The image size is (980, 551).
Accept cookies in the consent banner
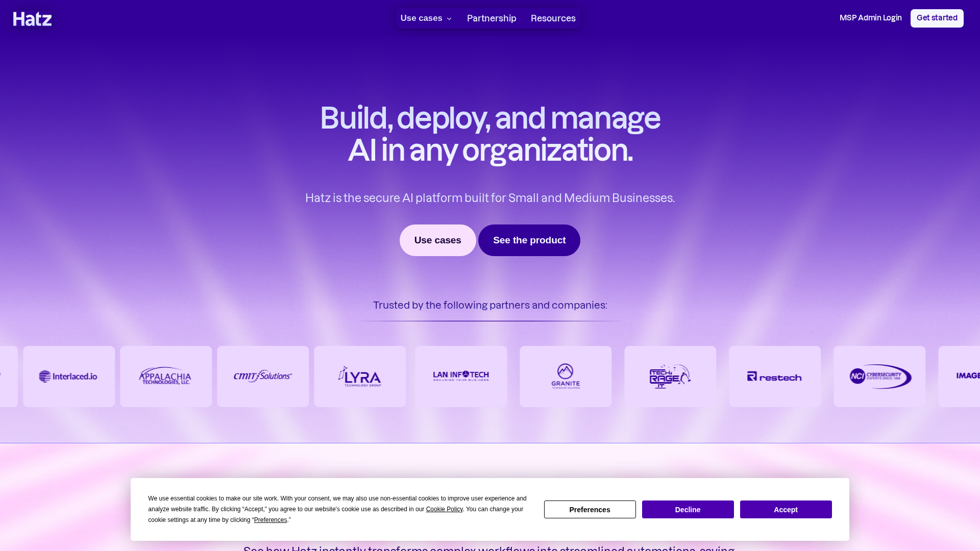786,509
